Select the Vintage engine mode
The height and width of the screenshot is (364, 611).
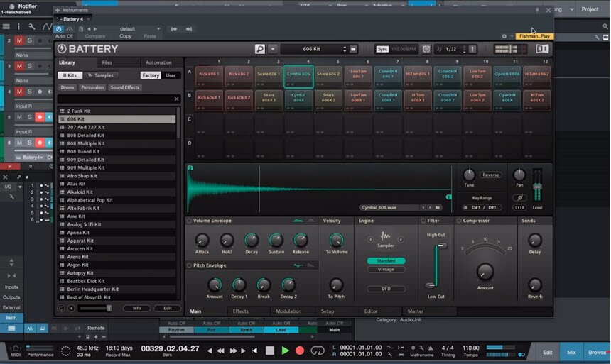(386, 270)
